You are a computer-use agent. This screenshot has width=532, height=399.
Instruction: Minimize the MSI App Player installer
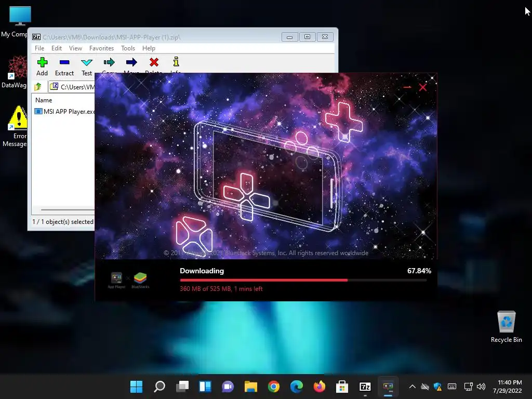[x=407, y=87]
